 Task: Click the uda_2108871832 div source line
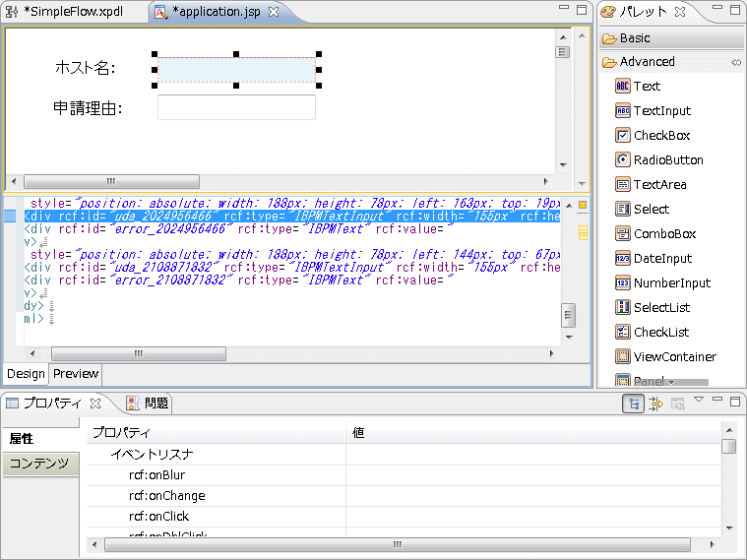point(292,268)
